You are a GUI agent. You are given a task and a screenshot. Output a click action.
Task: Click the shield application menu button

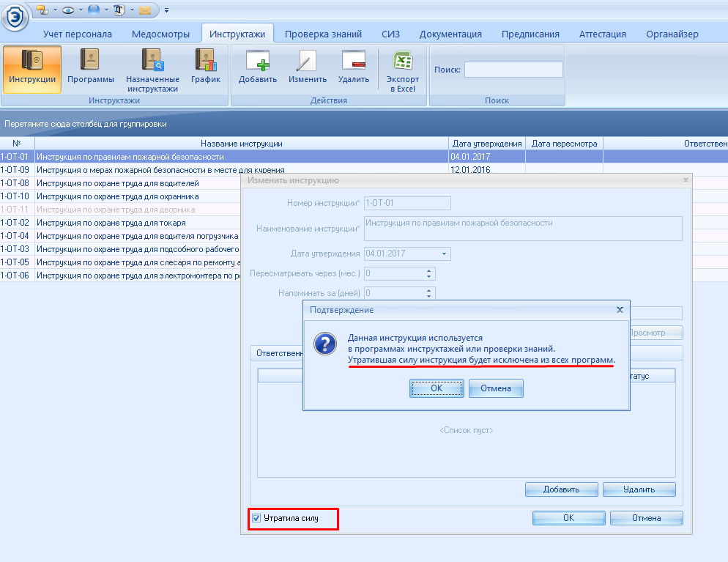point(15,16)
